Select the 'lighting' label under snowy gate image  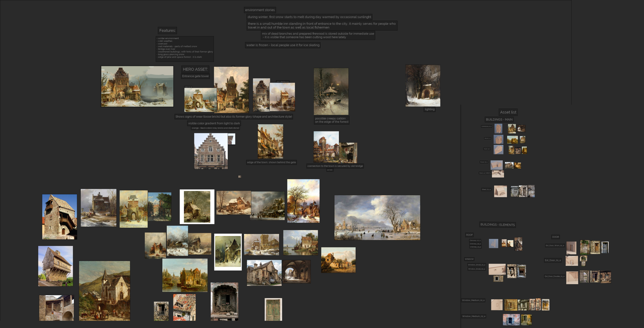430,109
